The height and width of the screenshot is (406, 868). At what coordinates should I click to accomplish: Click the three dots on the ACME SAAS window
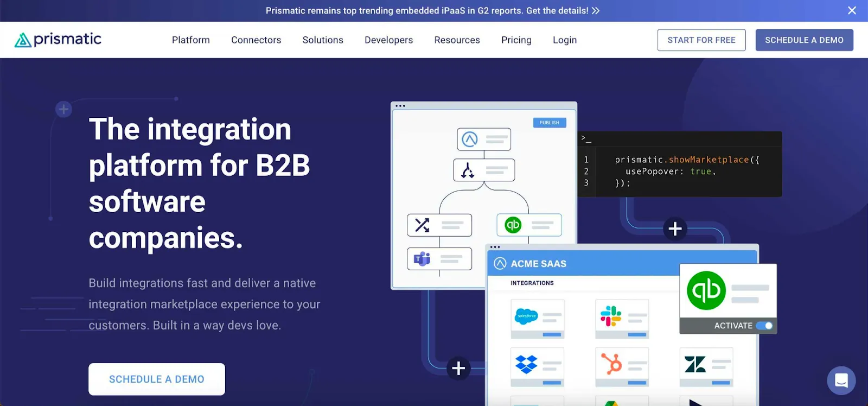pyautogui.click(x=495, y=247)
